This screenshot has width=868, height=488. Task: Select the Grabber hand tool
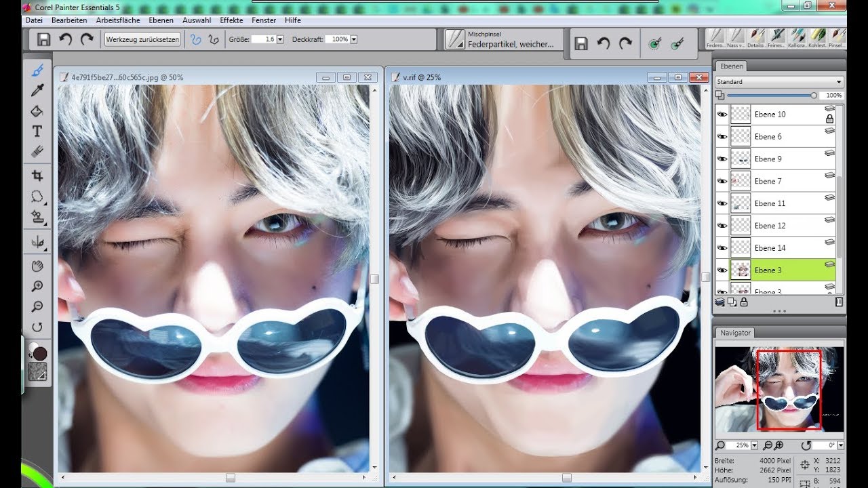[x=37, y=266]
